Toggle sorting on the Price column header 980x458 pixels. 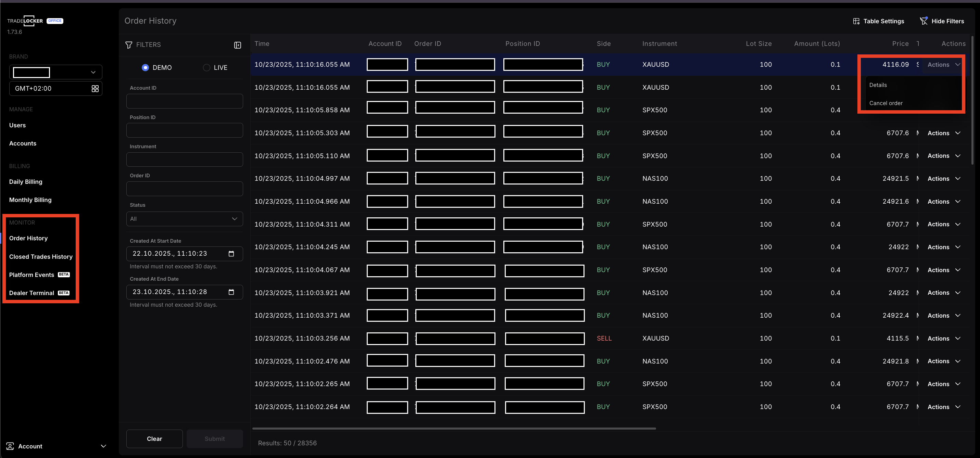tap(900, 43)
